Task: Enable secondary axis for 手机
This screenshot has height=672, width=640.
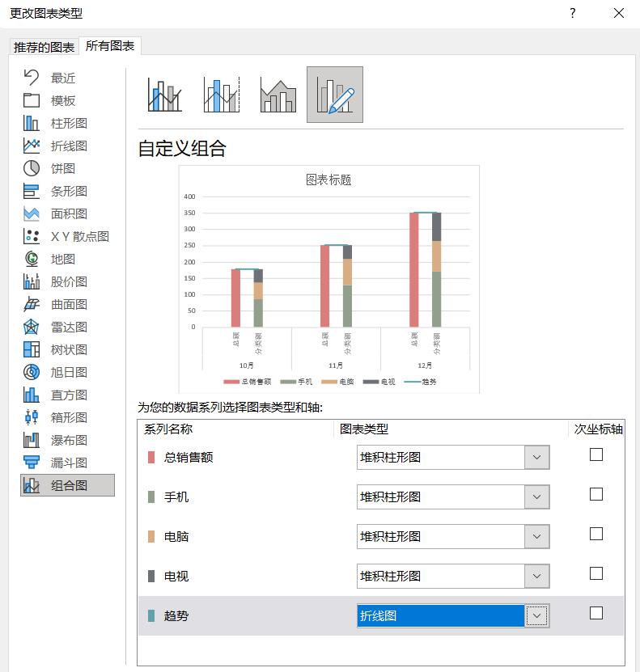Action: pyautogui.click(x=596, y=494)
